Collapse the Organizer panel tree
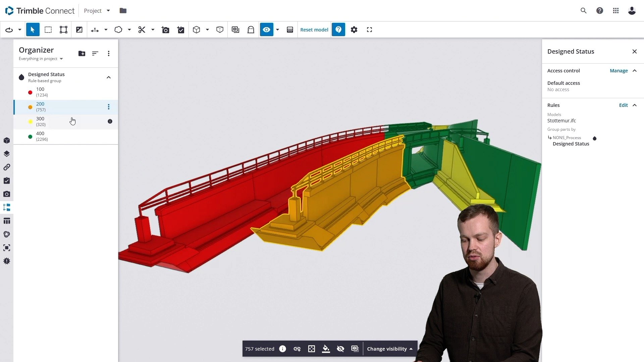 coord(109,77)
